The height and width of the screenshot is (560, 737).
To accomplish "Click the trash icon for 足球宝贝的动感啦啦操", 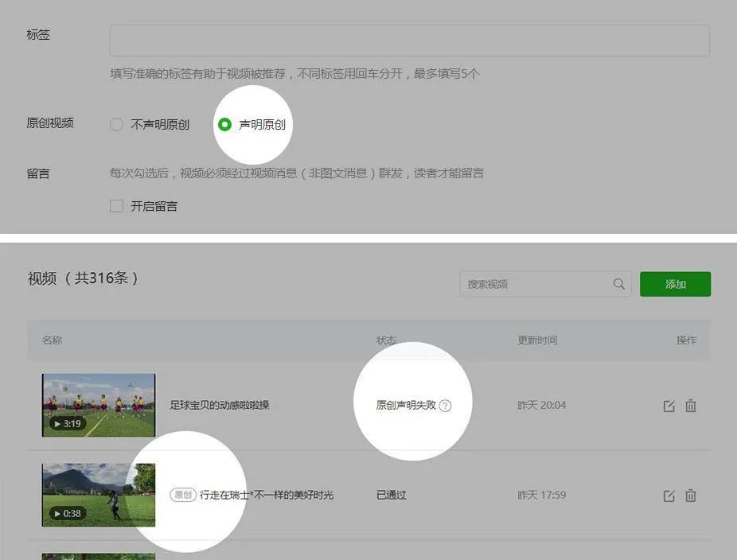I will (692, 405).
